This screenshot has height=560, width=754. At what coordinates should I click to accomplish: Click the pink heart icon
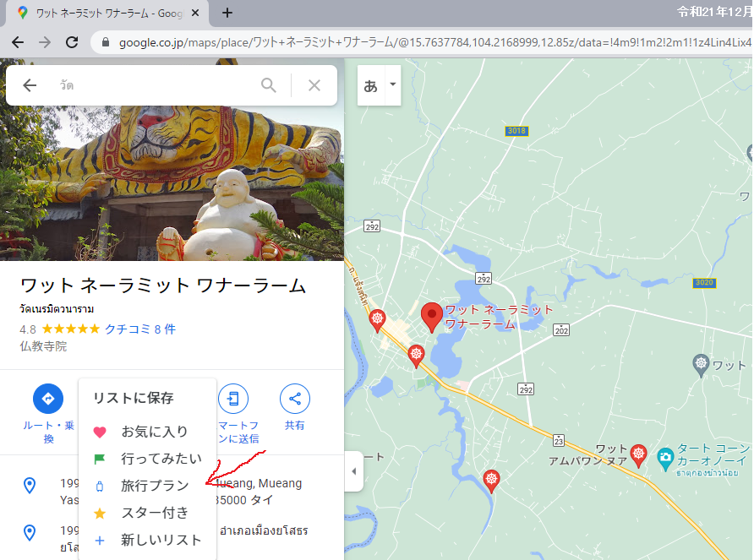click(x=100, y=432)
